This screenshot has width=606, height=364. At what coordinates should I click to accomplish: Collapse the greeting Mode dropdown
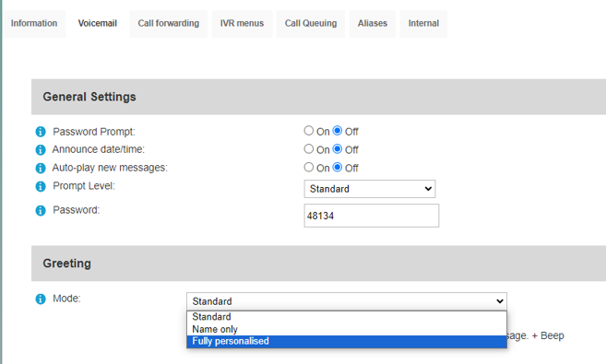(x=347, y=301)
